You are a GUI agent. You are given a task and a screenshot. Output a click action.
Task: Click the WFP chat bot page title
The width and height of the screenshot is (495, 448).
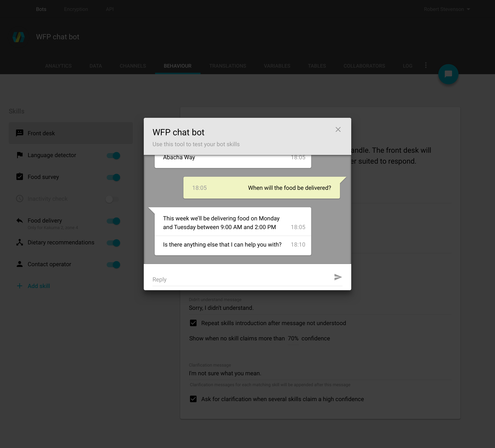pyautogui.click(x=58, y=37)
